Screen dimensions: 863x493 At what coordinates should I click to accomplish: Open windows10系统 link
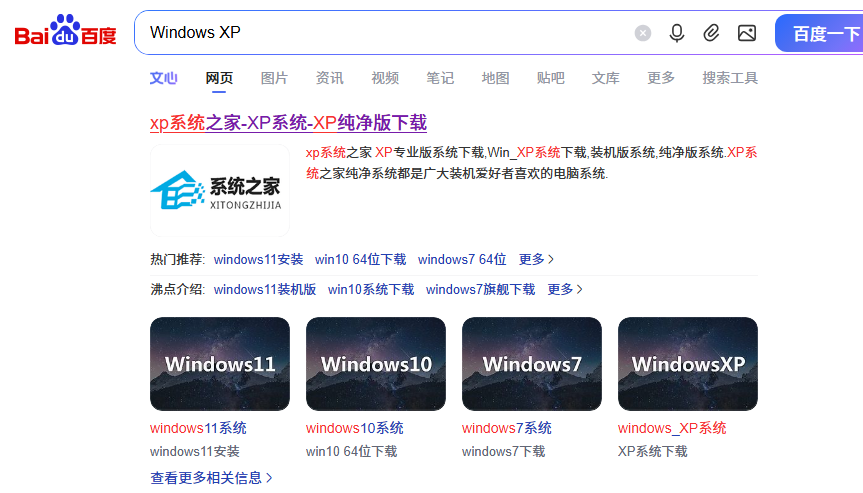(x=354, y=428)
